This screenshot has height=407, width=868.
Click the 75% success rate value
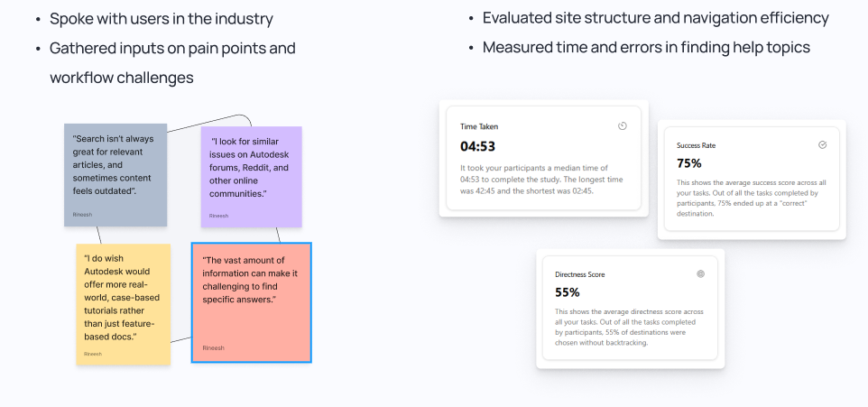point(689,163)
